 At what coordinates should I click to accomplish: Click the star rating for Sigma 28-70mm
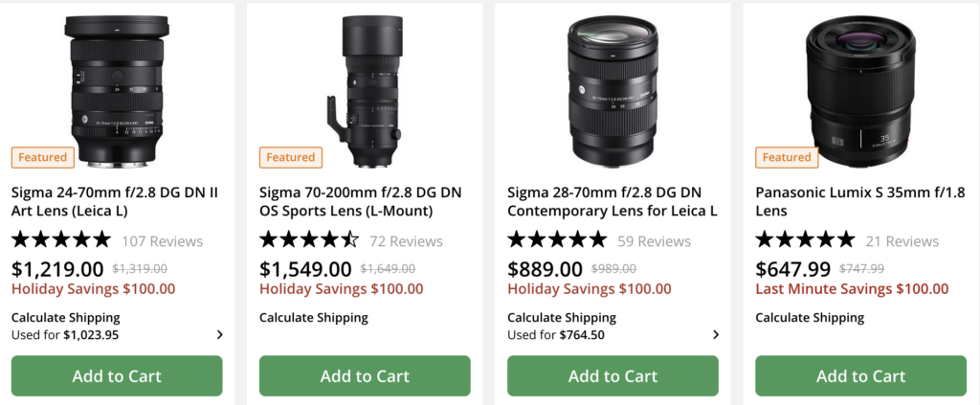click(x=557, y=240)
